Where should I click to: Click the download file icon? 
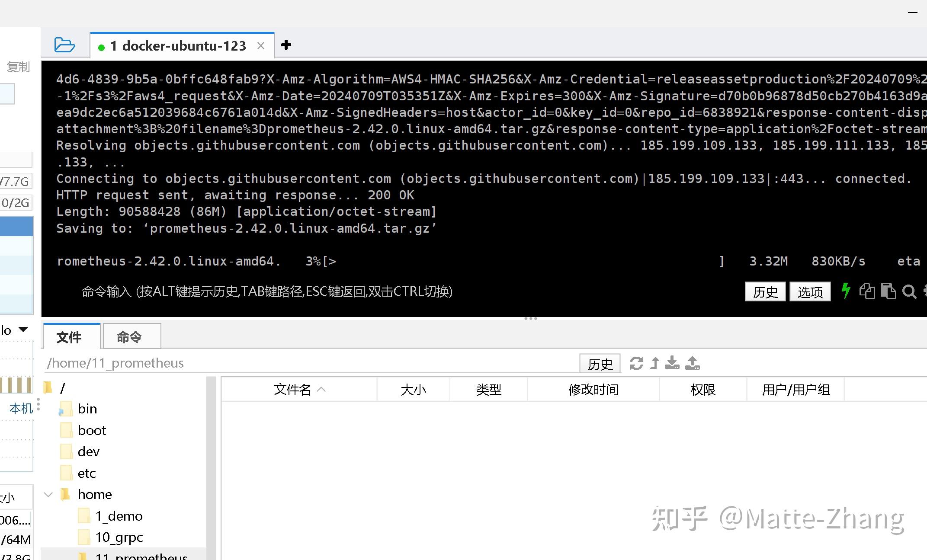[x=672, y=363]
